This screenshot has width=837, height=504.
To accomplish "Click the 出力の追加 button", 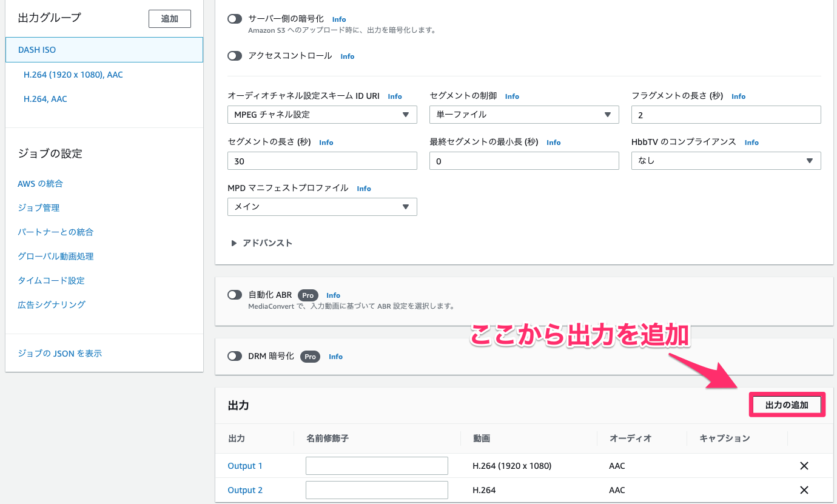I will [x=787, y=404].
